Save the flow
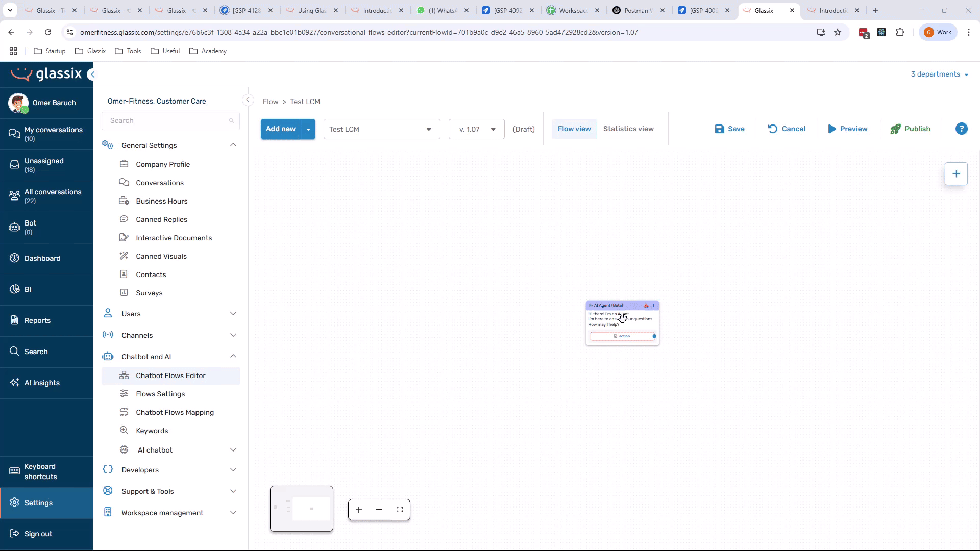The image size is (980, 551). (729, 129)
